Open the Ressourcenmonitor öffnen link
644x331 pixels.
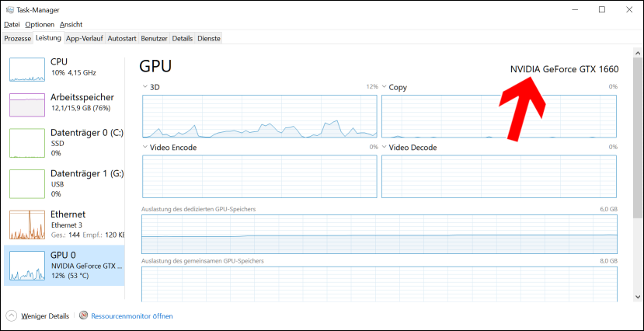click(131, 316)
